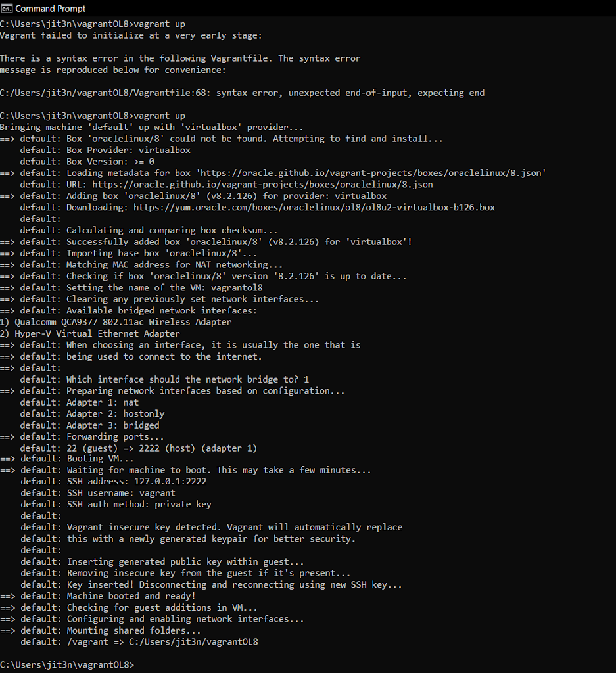Click the ol8u2-virtualbox-b126.box download URL
Screen dimensions: 616x673
point(314,207)
